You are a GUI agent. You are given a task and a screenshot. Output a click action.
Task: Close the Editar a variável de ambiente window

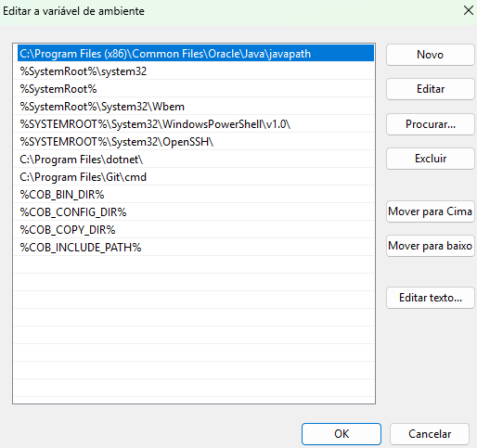tap(469, 10)
